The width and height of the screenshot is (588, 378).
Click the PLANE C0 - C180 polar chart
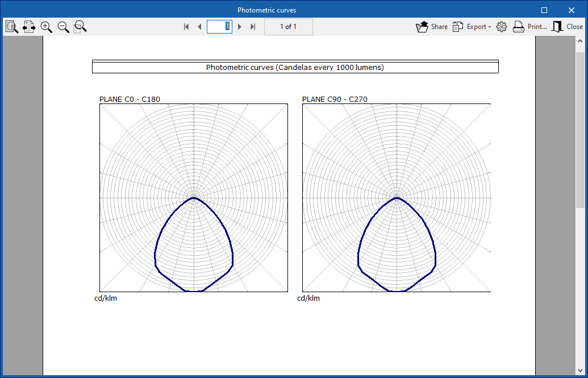(x=194, y=198)
